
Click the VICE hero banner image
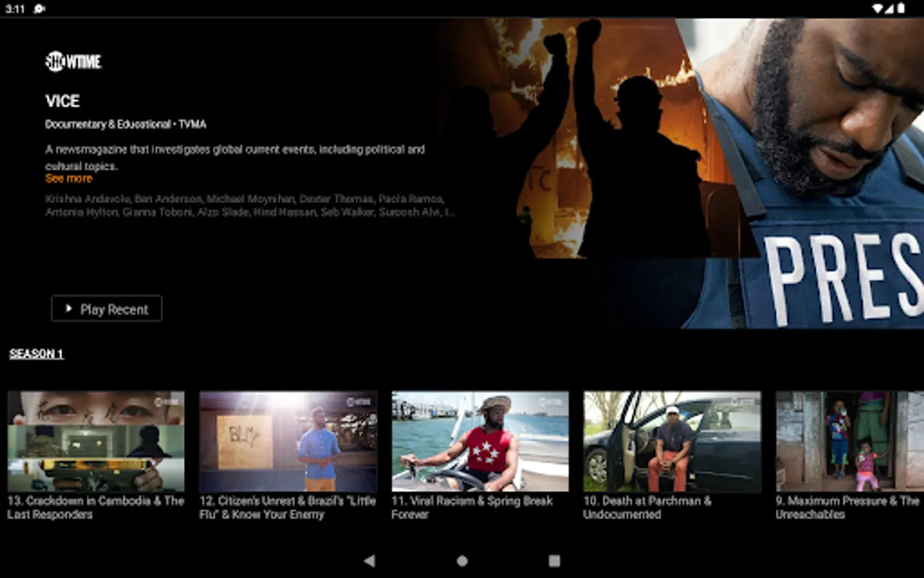[x=680, y=173]
